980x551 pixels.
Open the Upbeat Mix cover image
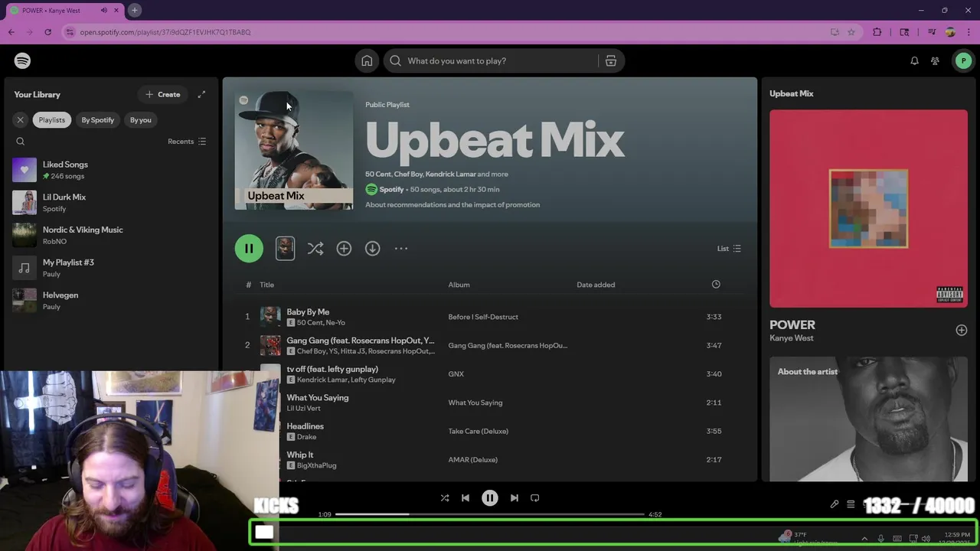click(x=294, y=151)
